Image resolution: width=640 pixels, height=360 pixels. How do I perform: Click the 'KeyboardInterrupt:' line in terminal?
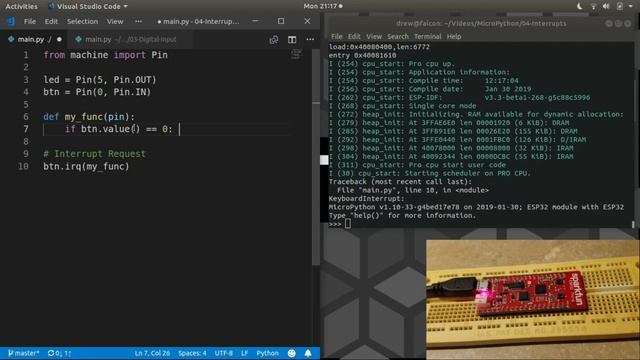pos(366,199)
